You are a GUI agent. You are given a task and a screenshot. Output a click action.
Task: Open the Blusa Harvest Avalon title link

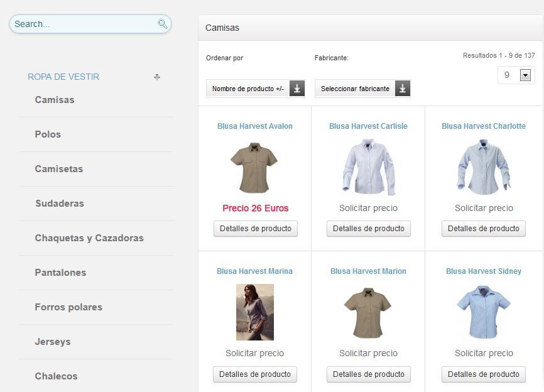coord(255,126)
